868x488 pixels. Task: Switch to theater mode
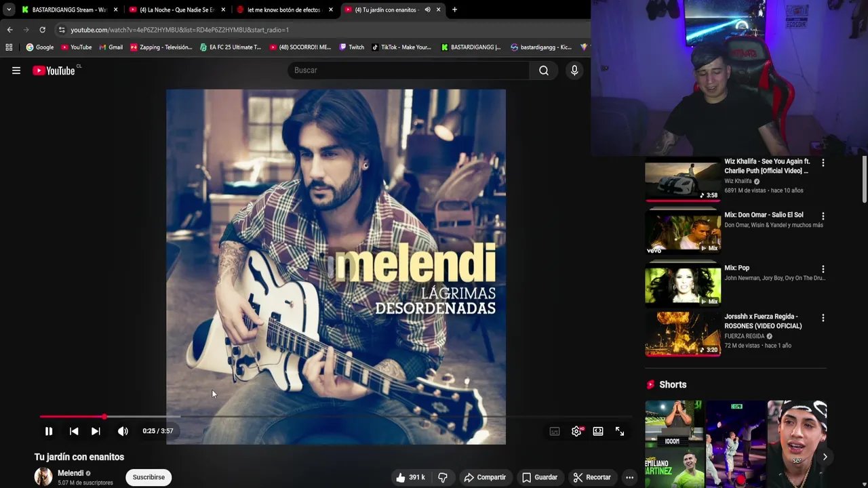(x=598, y=431)
